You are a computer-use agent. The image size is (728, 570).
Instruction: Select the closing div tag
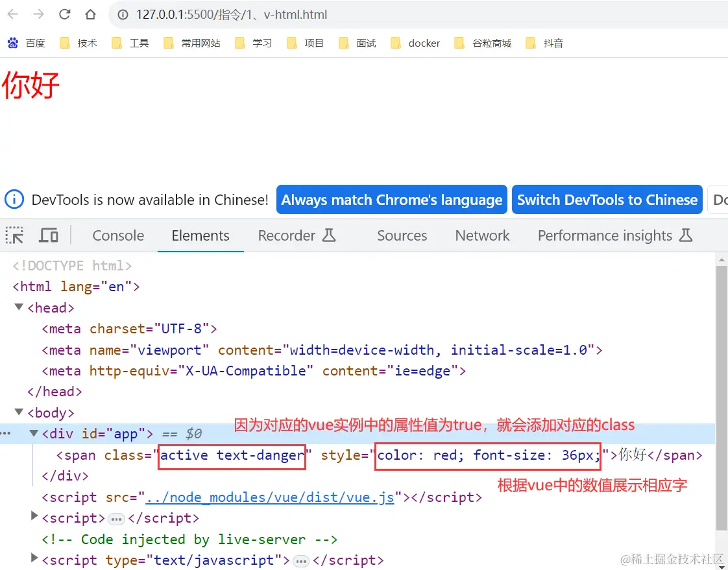65,476
